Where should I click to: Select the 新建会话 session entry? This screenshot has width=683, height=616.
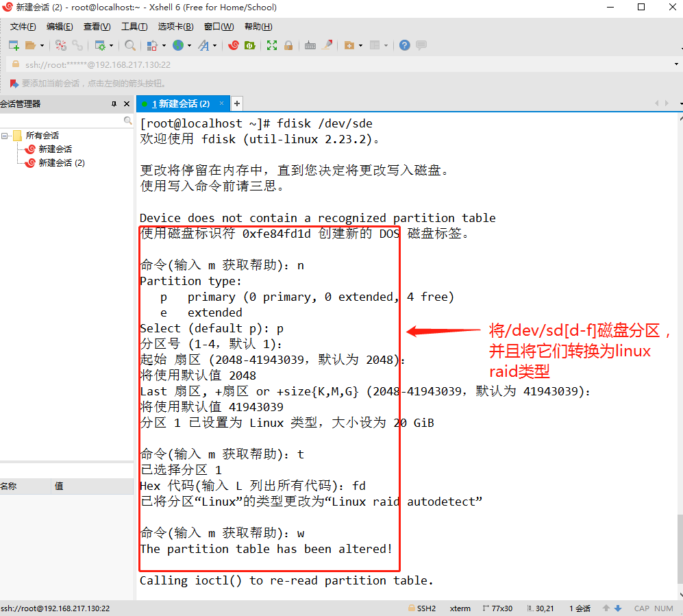tap(55, 149)
